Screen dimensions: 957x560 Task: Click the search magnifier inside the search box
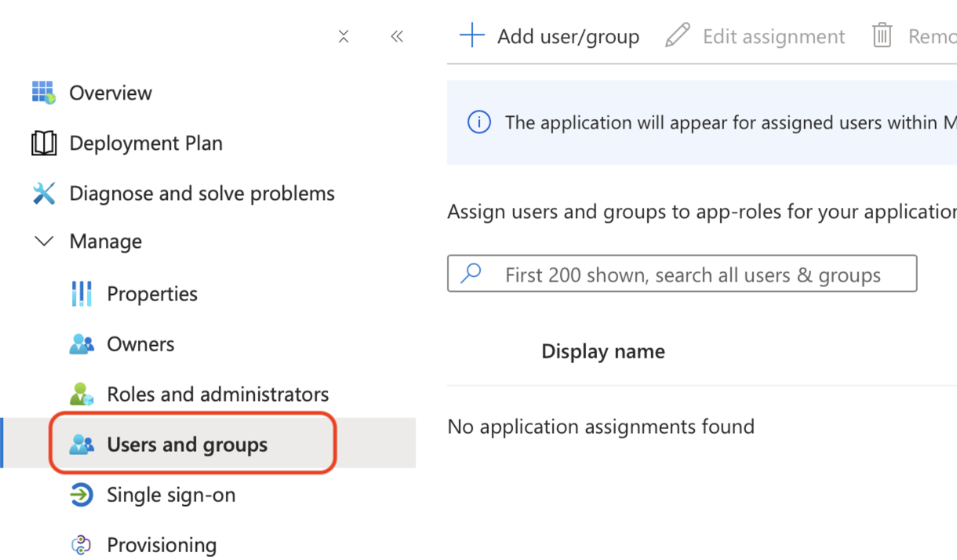471,274
